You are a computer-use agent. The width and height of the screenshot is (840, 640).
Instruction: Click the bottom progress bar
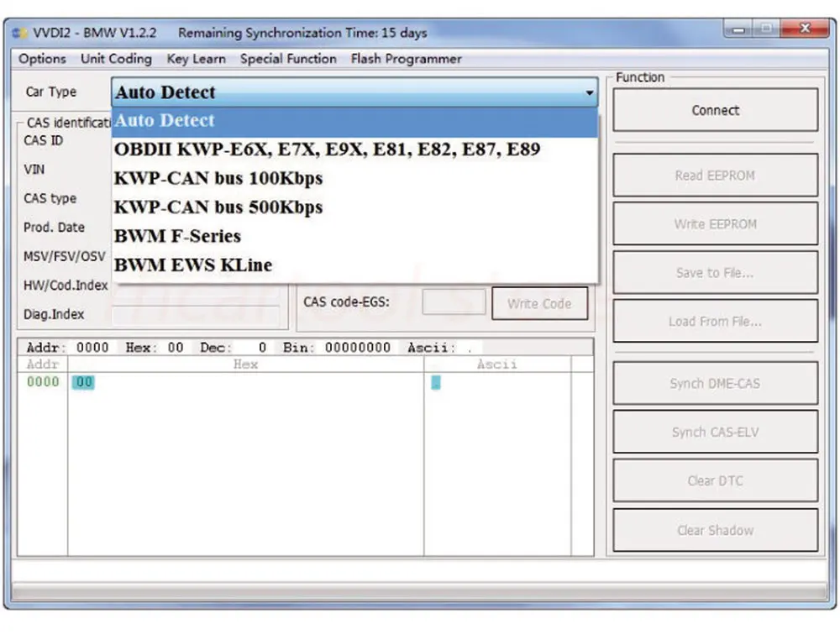[x=420, y=592]
